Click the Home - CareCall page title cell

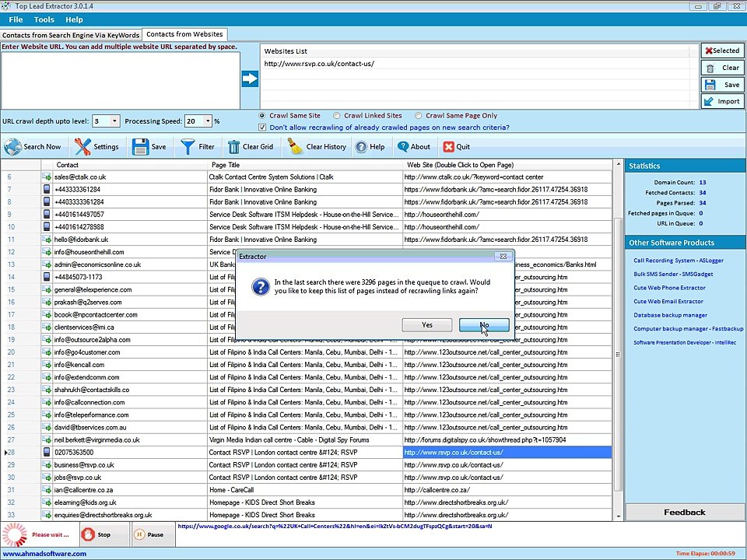(305, 490)
